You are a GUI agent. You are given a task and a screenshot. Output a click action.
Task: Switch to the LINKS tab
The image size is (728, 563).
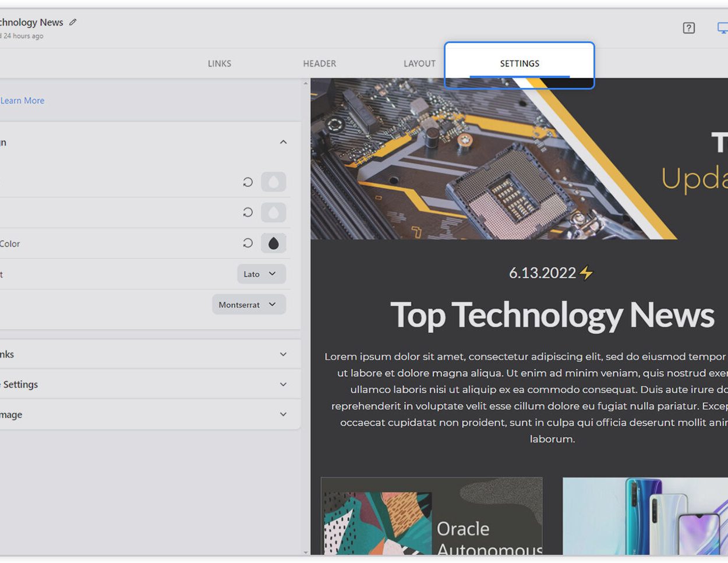tap(220, 63)
